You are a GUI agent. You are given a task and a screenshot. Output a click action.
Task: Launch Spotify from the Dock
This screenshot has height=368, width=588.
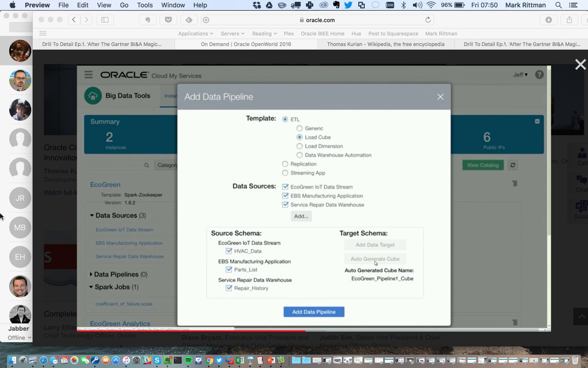pyautogui.click(x=189, y=360)
